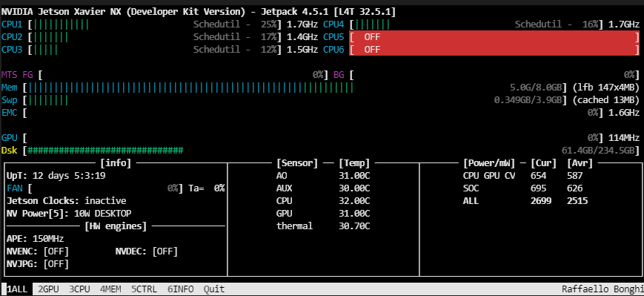Open the 2GPU tab
The width and height of the screenshot is (644, 296).
(48, 289)
